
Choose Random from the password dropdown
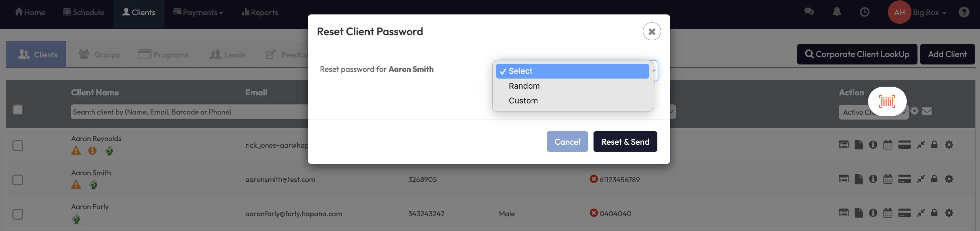pyautogui.click(x=524, y=86)
